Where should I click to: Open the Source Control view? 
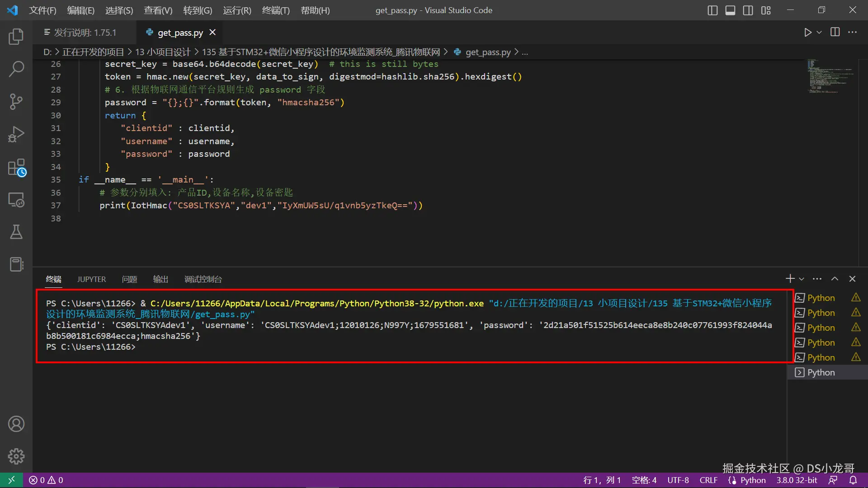(16, 102)
